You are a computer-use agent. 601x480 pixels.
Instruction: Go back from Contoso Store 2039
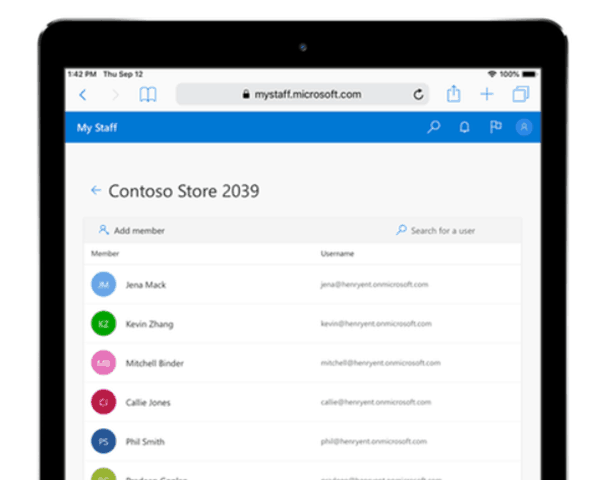96,190
